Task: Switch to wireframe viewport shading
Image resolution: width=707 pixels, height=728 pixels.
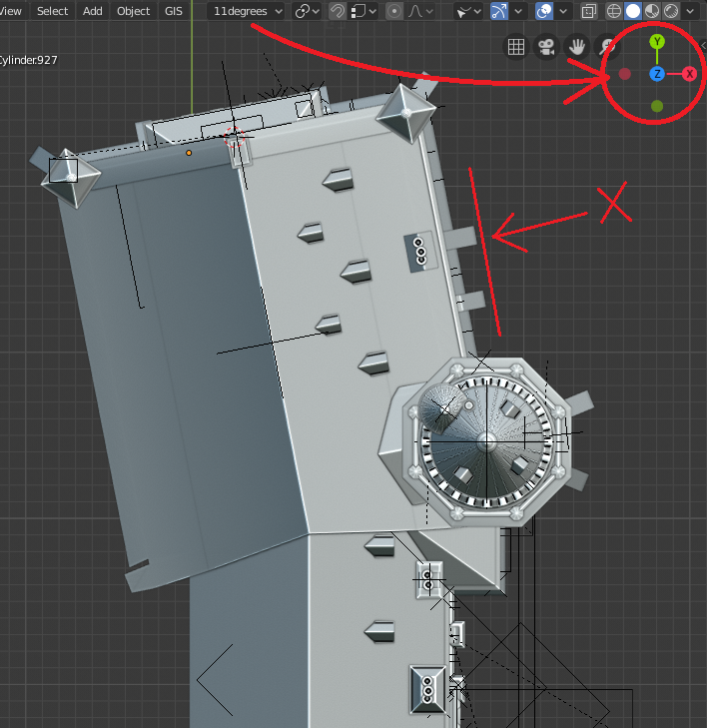Action: click(614, 11)
